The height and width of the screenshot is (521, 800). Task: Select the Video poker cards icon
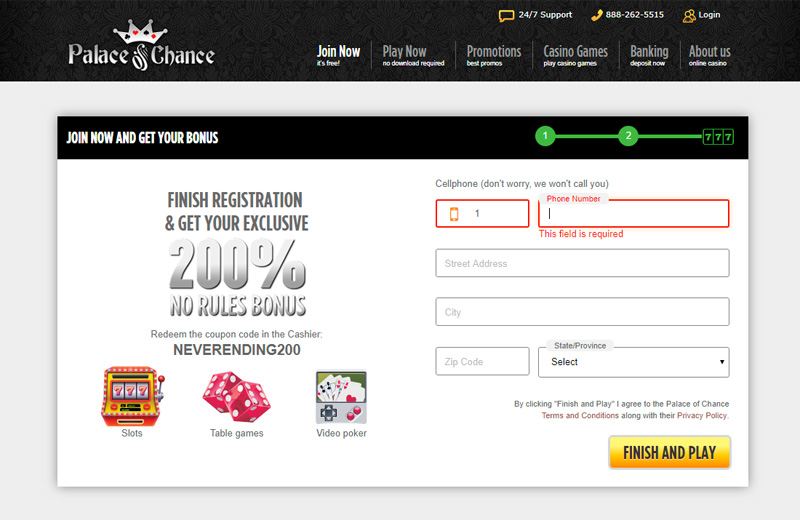[x=341, y=397]
